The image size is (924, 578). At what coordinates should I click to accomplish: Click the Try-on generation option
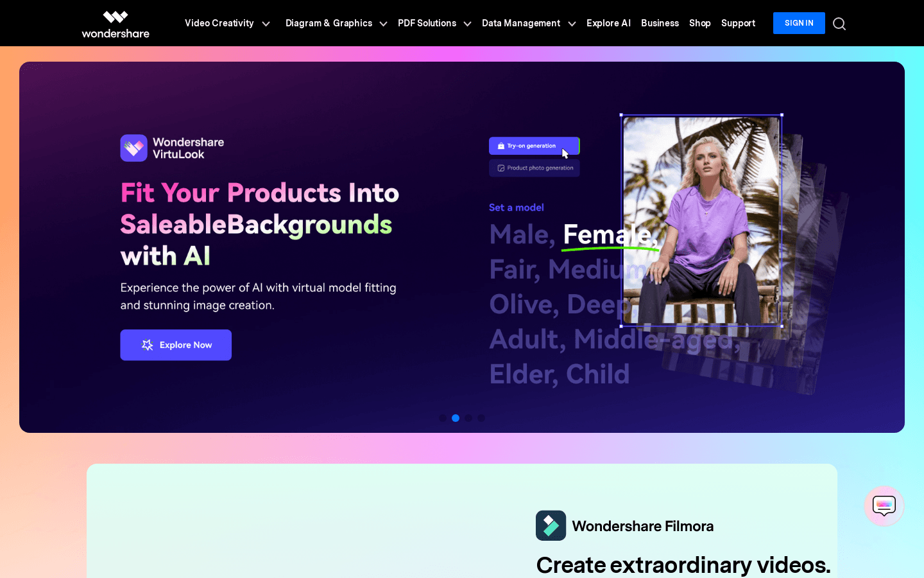[534, 146]
